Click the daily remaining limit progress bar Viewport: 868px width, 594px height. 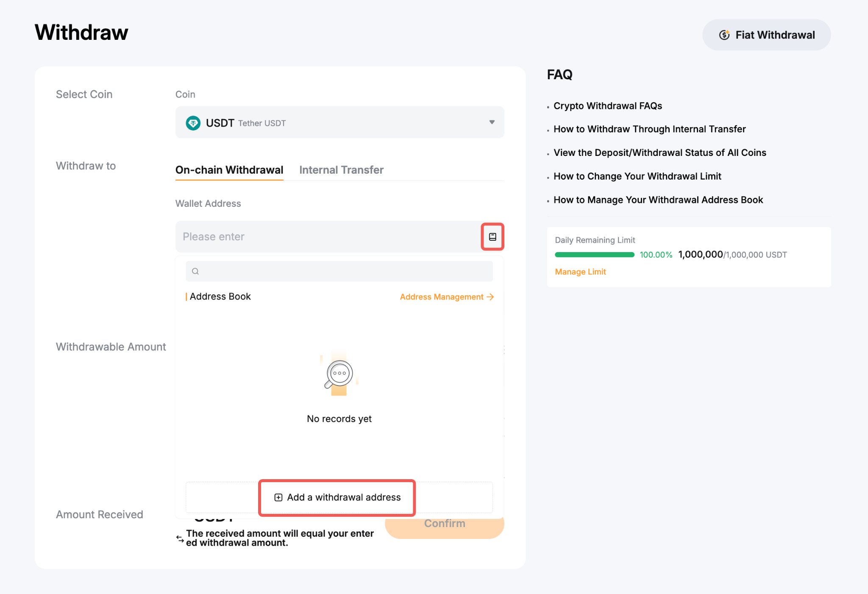click(x=594, y=255)
